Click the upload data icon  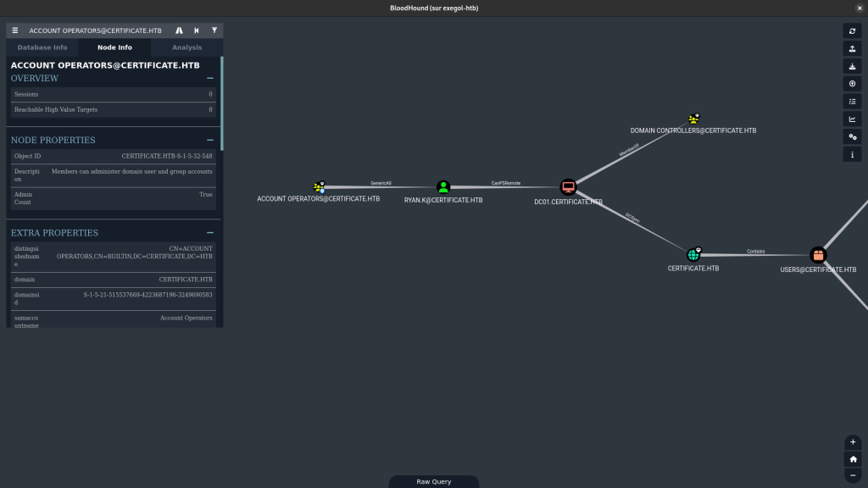tap(853, 84)
